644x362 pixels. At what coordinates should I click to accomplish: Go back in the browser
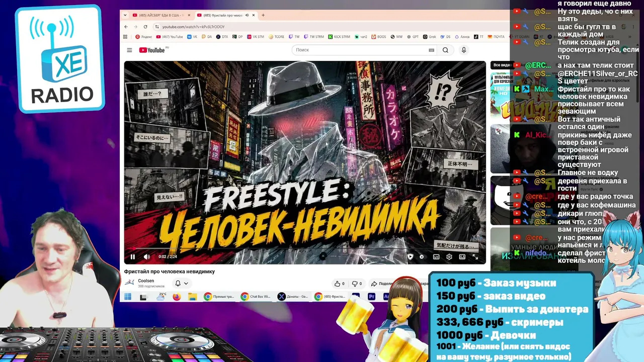126,27
